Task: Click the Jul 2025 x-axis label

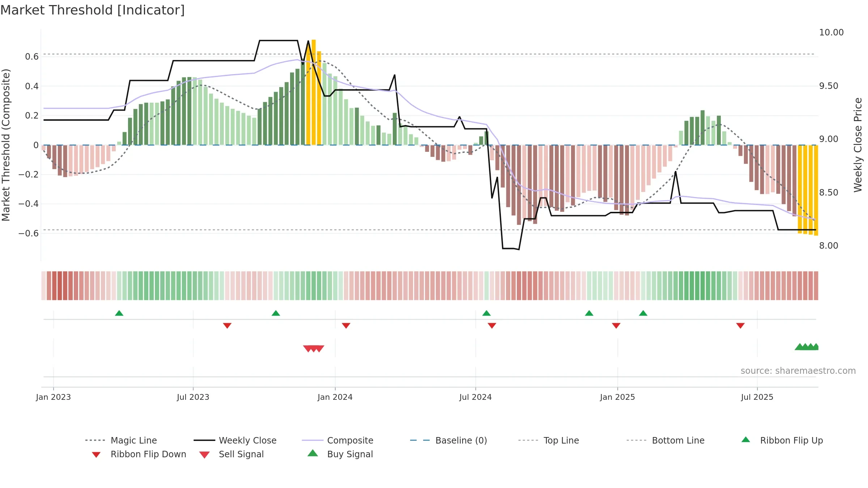Action: click(x=757, y=397)
